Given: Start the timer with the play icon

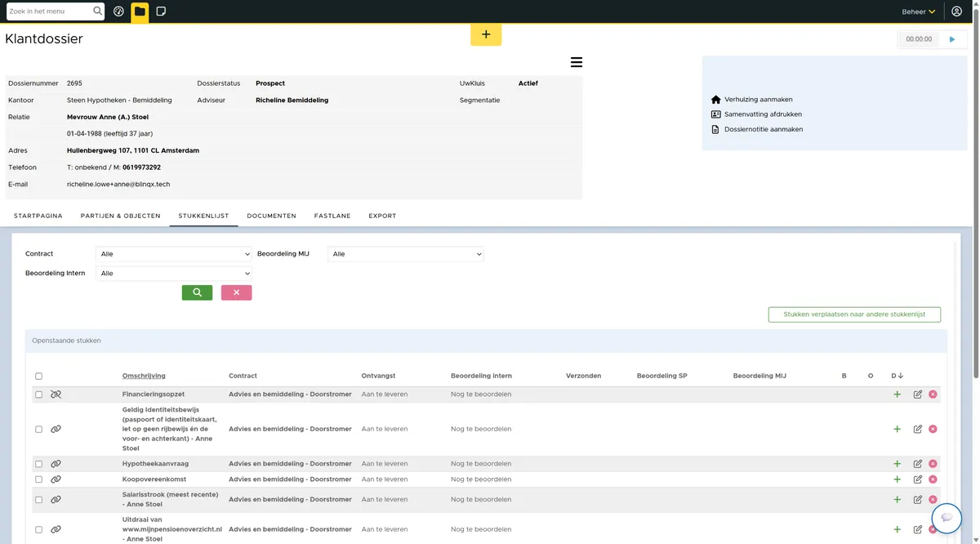Looking at the screenshot, I should click(x=952, y=39).
